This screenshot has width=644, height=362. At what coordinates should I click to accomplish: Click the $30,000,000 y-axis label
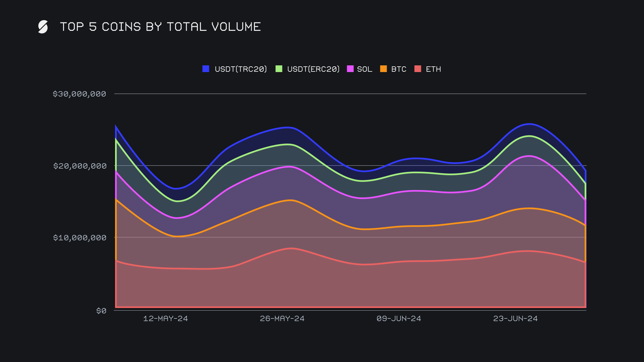[79, 94]
